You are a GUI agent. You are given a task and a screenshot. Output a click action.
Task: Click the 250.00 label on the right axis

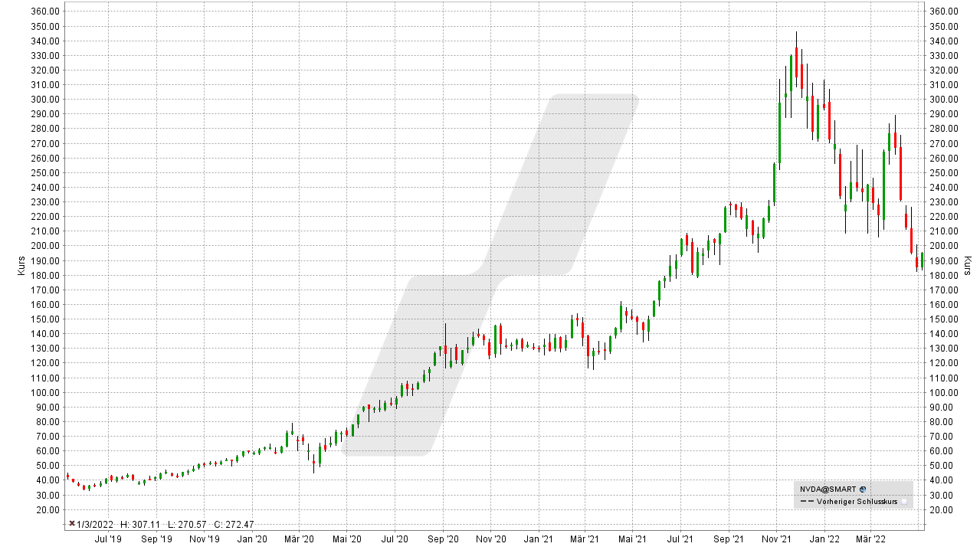942,173
